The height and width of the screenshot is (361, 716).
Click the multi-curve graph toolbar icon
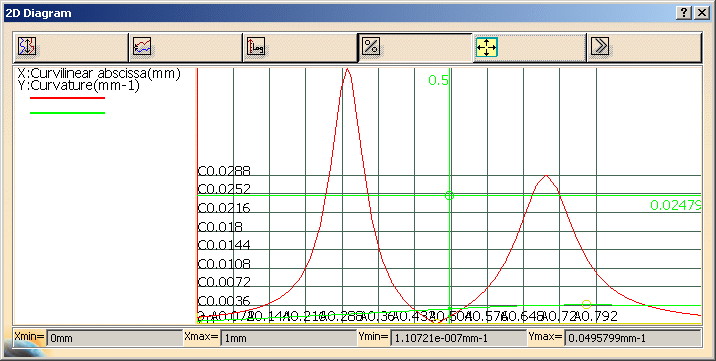click(x=142, y=47)
